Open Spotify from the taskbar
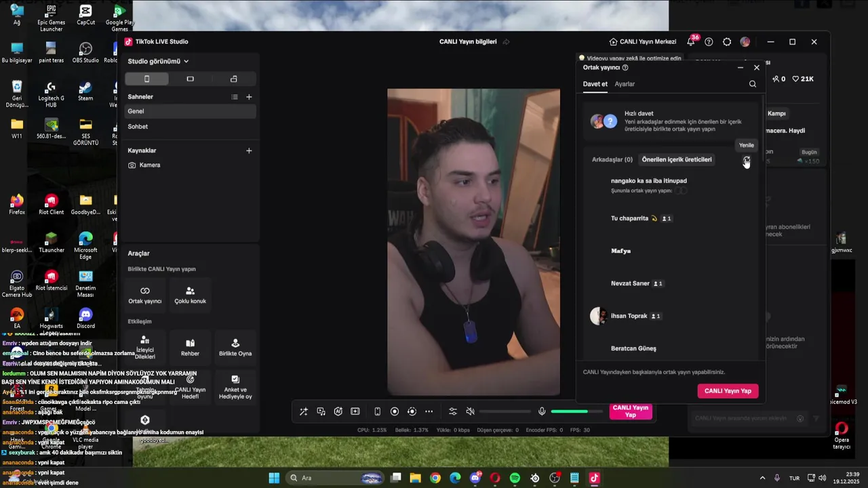868x488 pixels. coord(515,478)
